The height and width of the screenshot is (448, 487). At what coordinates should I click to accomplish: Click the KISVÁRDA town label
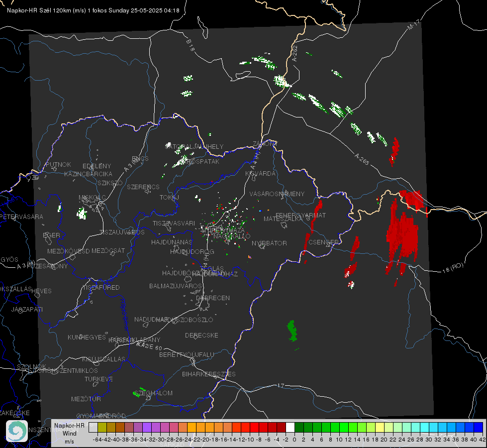coord(260,174)
